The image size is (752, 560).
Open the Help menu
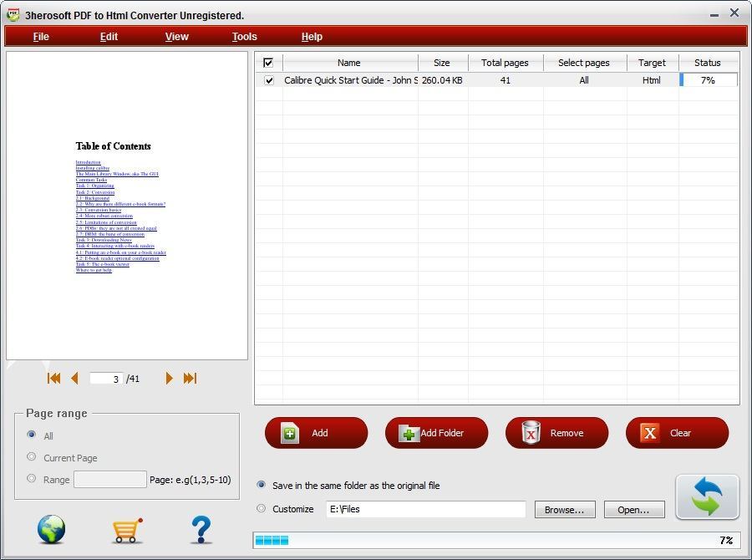(312, 37)
